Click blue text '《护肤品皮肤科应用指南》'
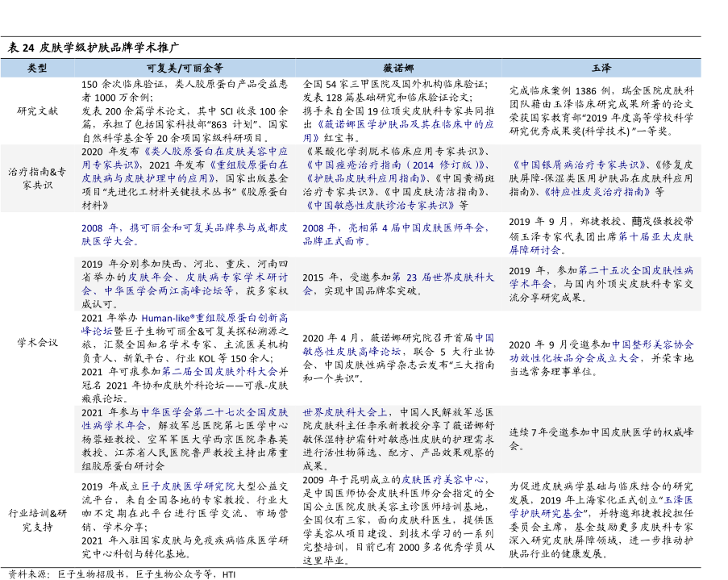728x580 pixels. point(367,178)
